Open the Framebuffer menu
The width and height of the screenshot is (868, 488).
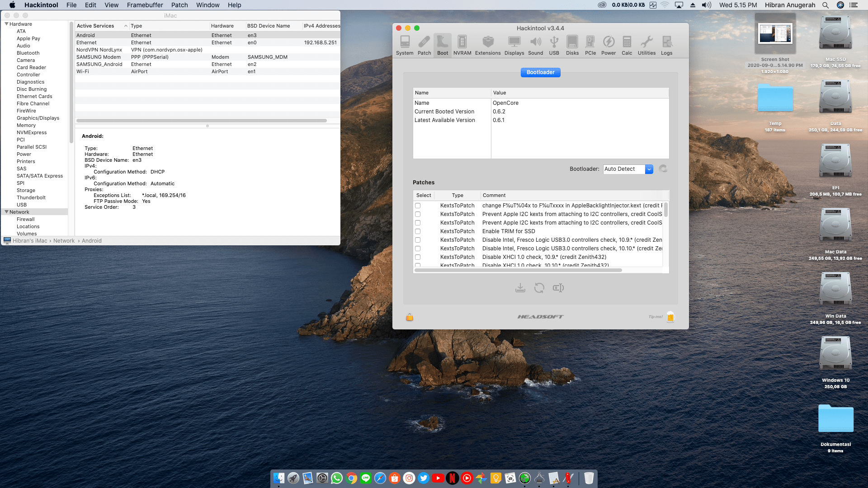coord(145,5)
